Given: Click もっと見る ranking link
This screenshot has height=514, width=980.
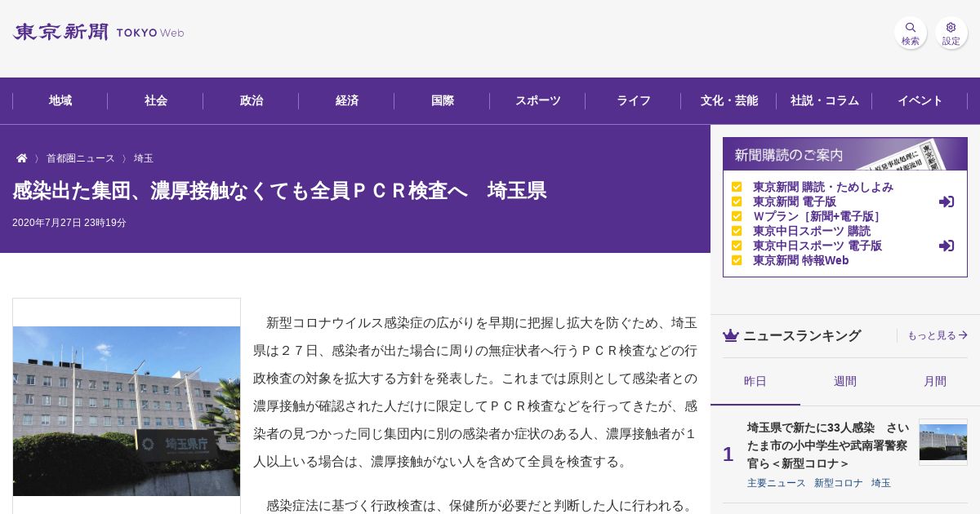Looking at the screenshot, I should point(938,335).
